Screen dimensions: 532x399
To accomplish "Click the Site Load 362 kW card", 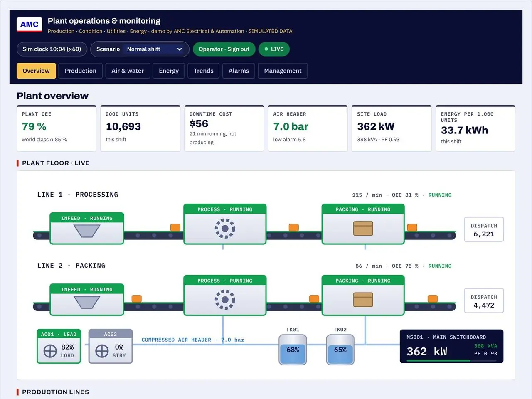I will tap(392, 128).
